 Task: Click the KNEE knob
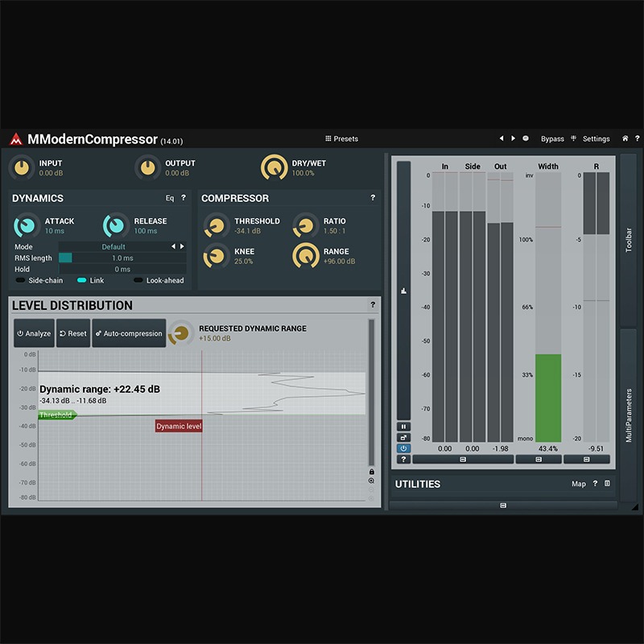216,256
